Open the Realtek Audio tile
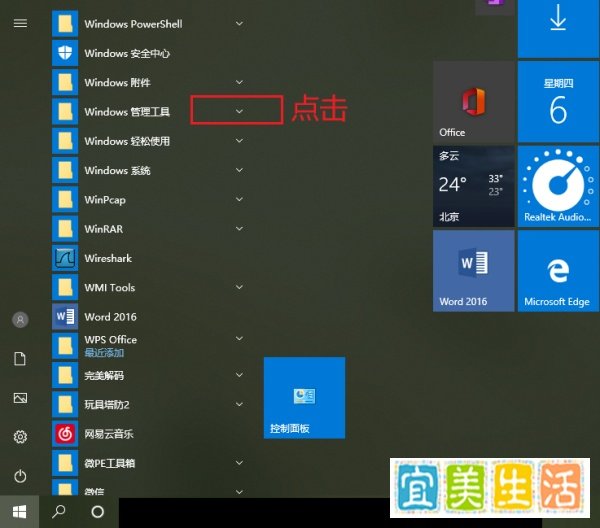The width and height of the screenshot is (600, 528). point(558,186)
